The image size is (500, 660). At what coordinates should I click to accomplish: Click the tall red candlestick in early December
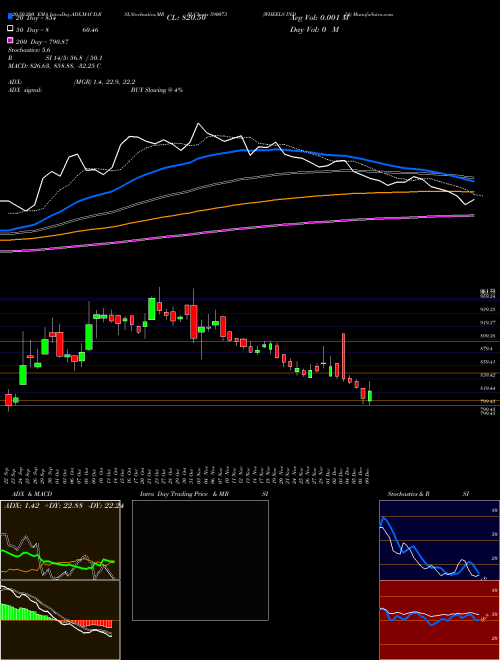pos(343,356)
